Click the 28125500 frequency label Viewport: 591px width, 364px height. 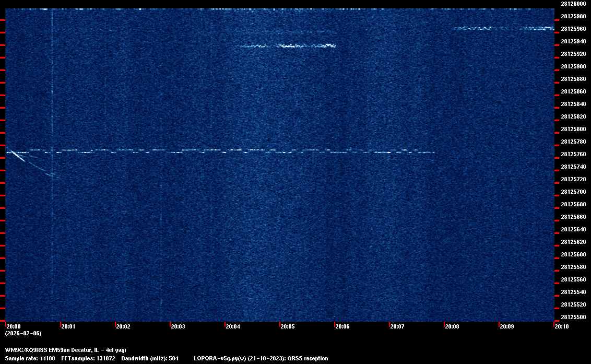click(573, 317)
